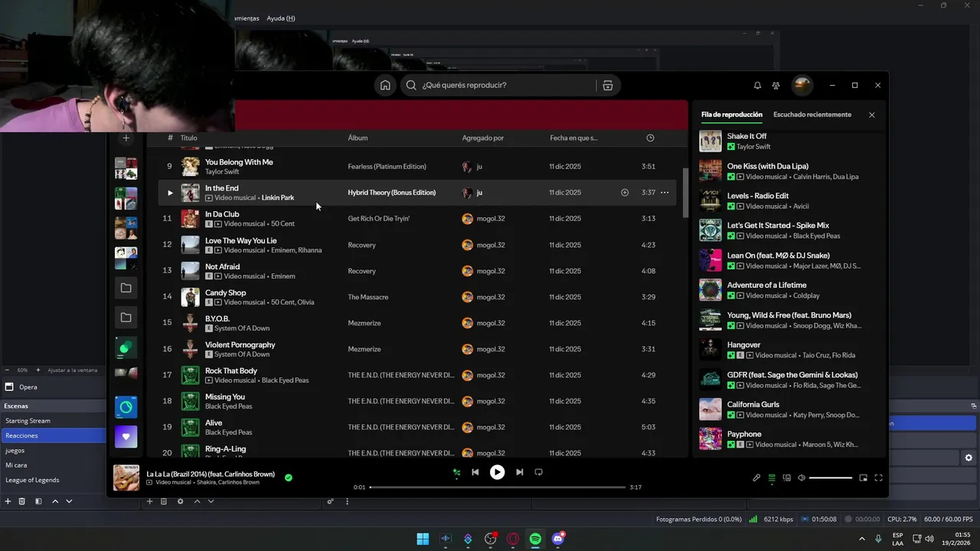This screenshot has width=980, height=551.
Task: Open the Friend Activity people icon
Action: pyautogui.click(x=776, y=85)
